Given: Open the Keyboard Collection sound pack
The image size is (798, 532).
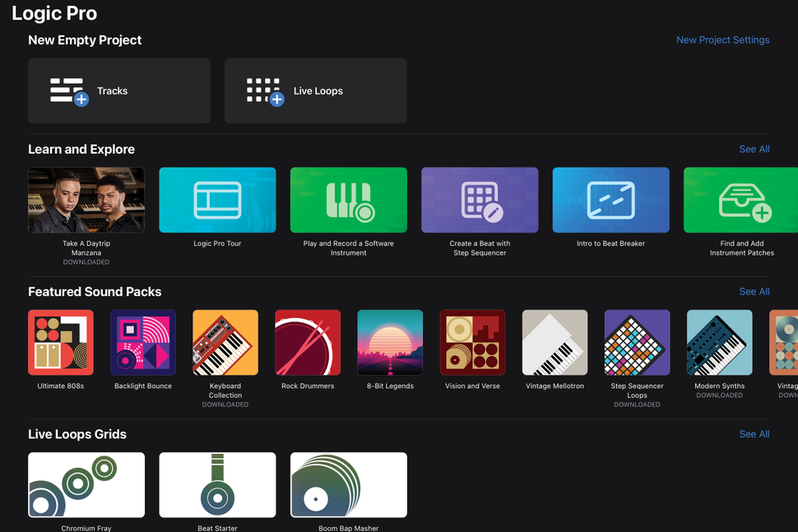Looking at the screenshot, I should coord(225,341).
